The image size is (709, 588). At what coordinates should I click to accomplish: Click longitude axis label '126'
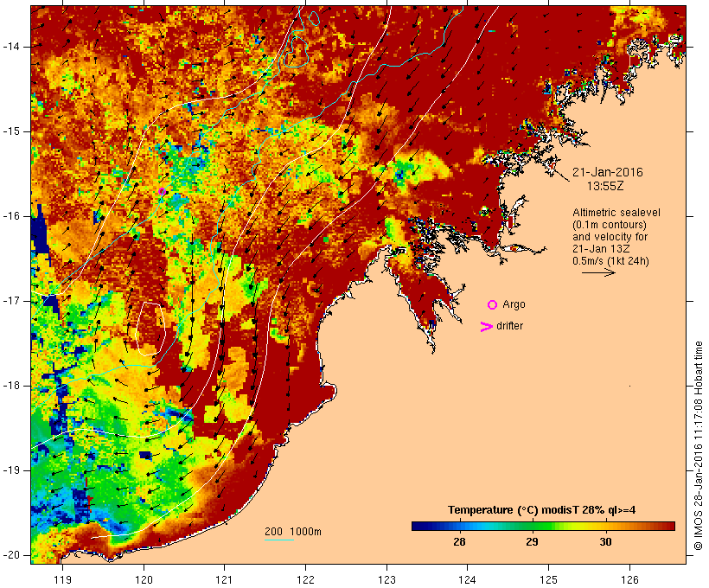629,579
